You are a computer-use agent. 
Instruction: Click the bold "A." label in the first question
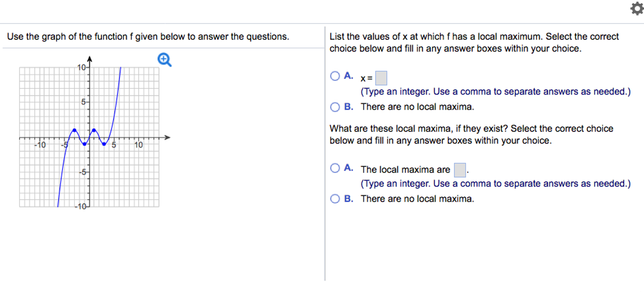pos(348,76)
